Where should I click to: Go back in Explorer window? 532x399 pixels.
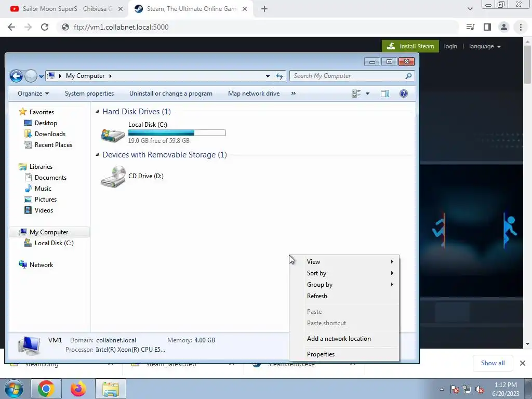[x=16, y=76]
